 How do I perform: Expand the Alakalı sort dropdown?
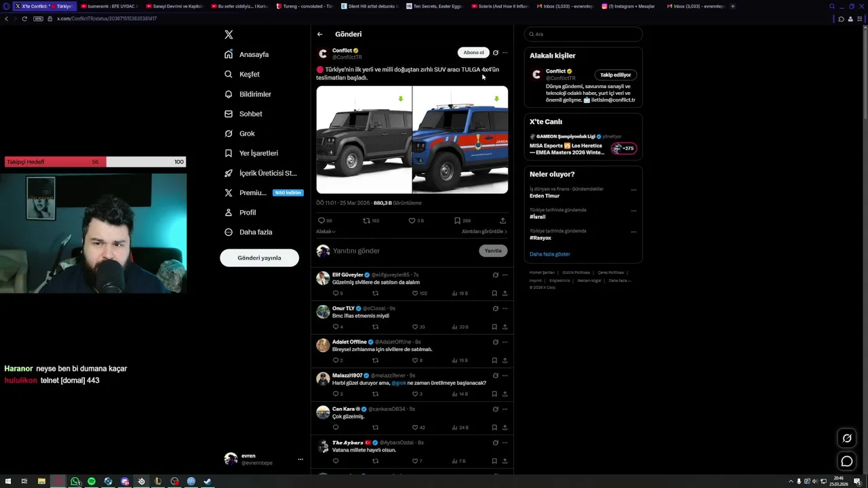click(x=325, y=232)
